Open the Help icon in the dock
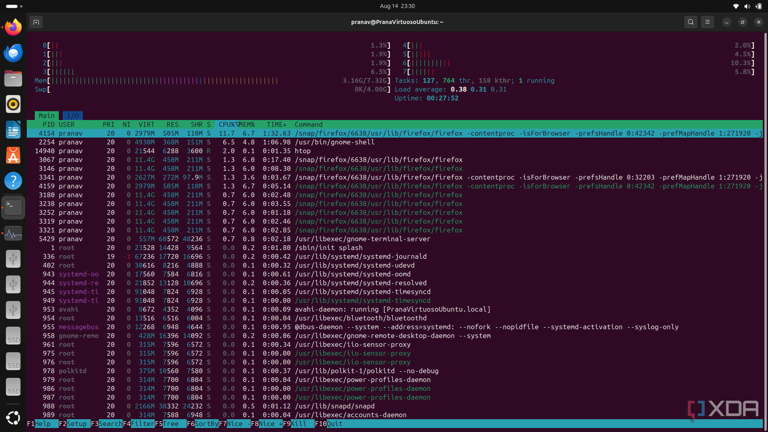Viewport: 768px width, 432px height. pos(13,181)
